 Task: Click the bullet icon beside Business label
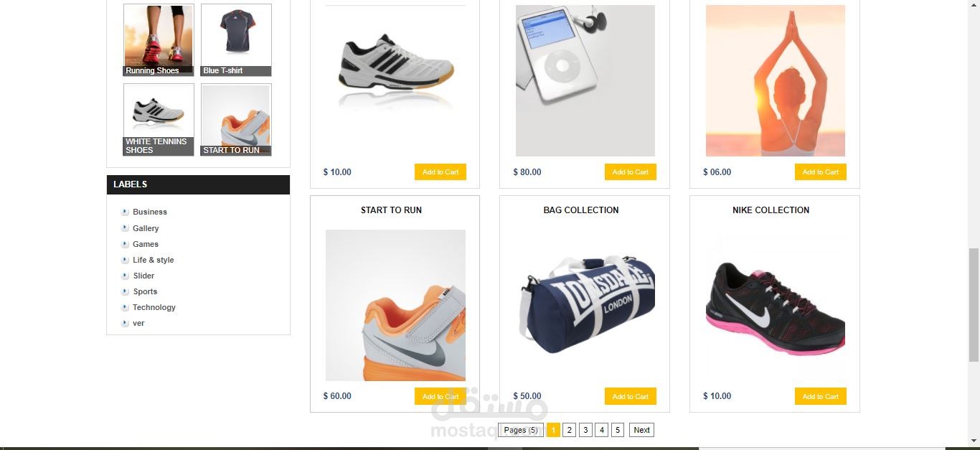125,212
